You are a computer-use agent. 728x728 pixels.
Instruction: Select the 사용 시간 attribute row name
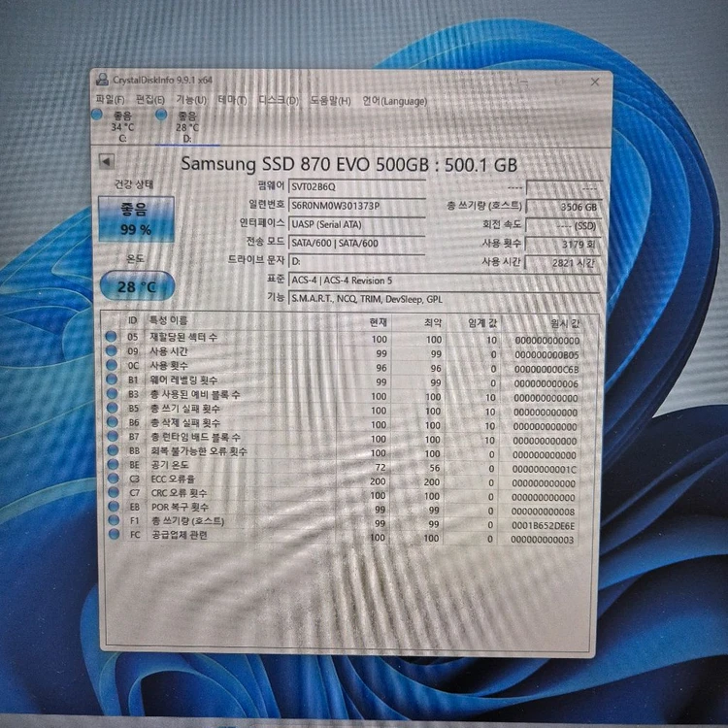click(169, 351)
